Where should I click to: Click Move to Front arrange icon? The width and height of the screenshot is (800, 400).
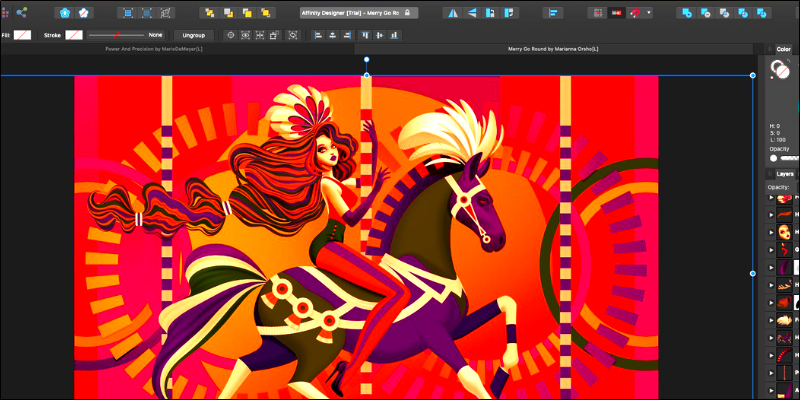265,13
